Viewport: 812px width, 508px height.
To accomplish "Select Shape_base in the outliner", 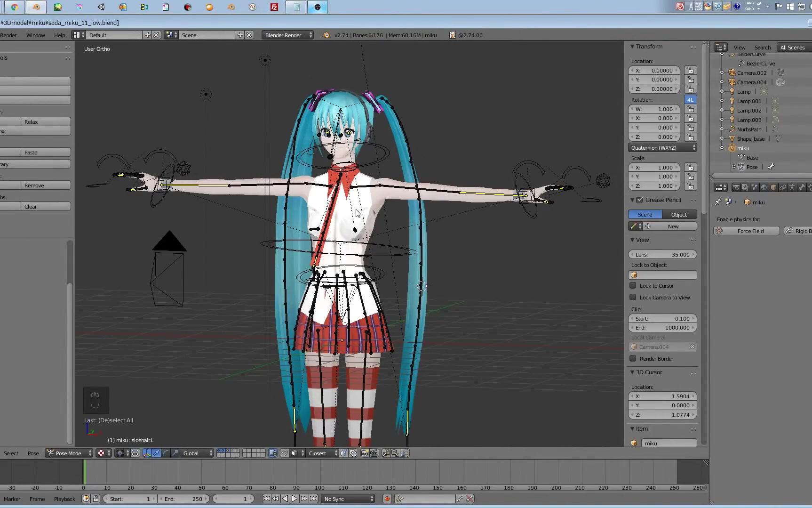I will pos(751,139).
